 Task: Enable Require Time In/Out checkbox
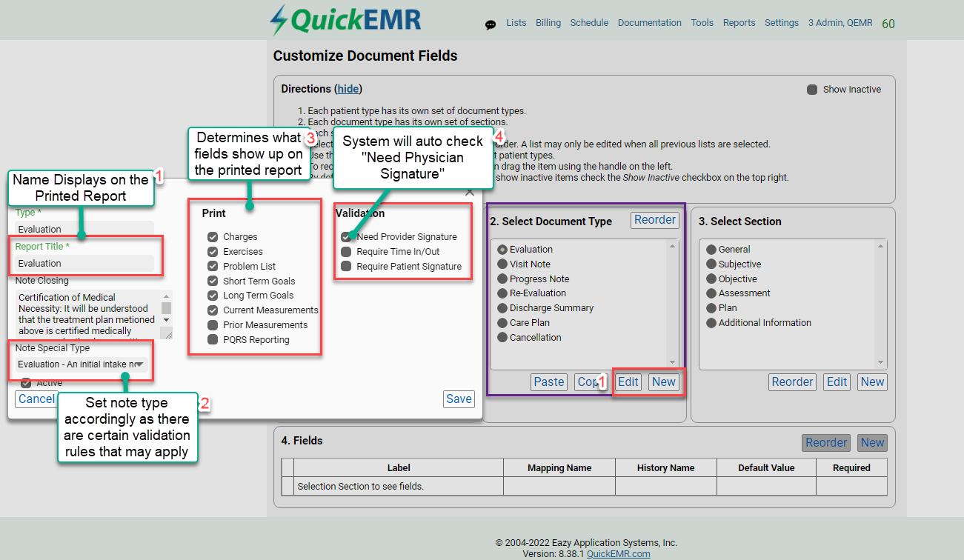(346, 252)
